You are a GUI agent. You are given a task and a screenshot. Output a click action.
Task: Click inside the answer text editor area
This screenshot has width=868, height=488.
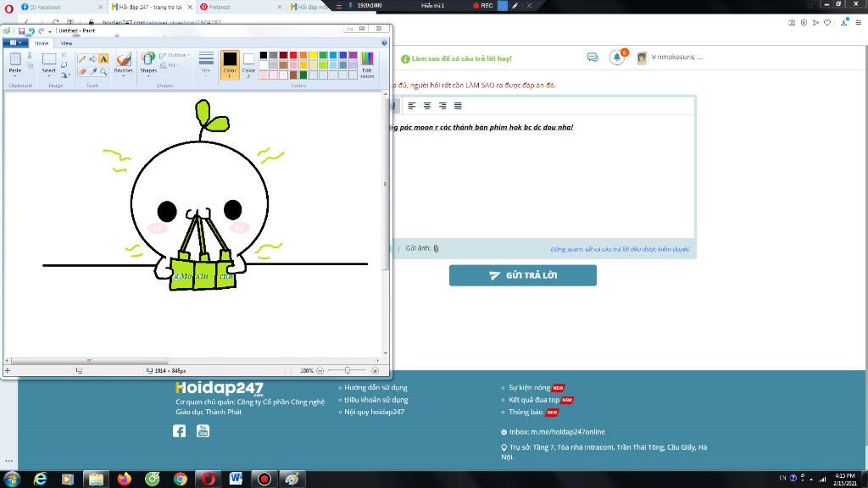542,177
